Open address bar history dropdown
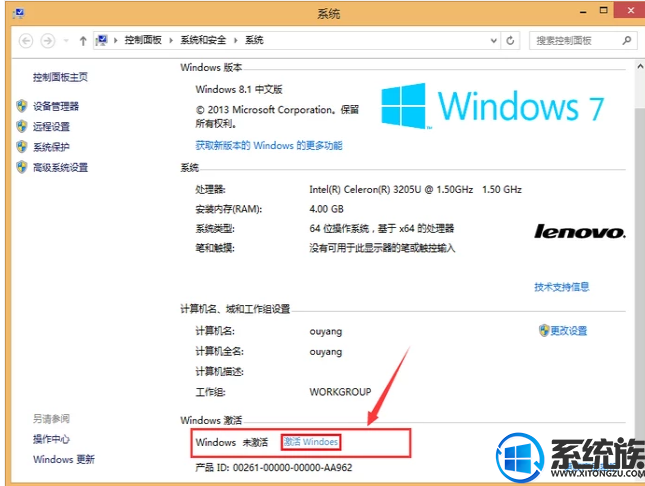This screenshot has width=645, height=486. click(x=494, y=40)
